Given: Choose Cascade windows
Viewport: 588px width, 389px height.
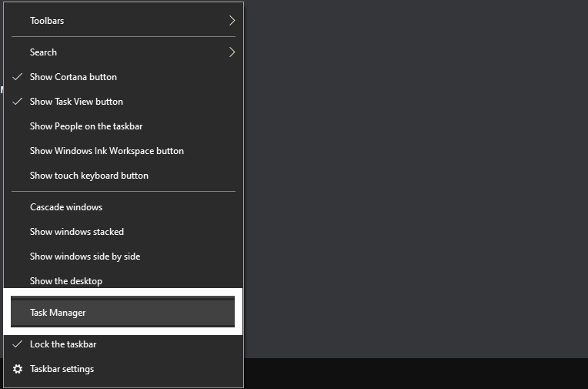Looking at the screenshot, I should pos(123,207).
